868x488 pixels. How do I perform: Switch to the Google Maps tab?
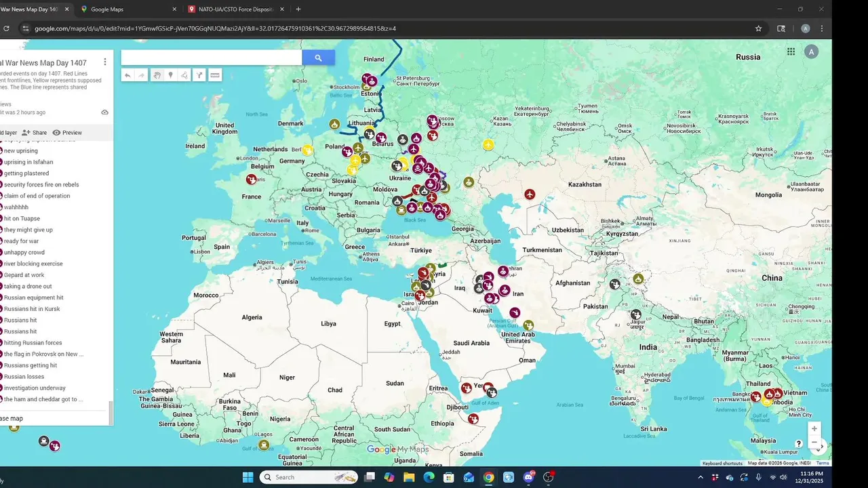tap(126, 9)
